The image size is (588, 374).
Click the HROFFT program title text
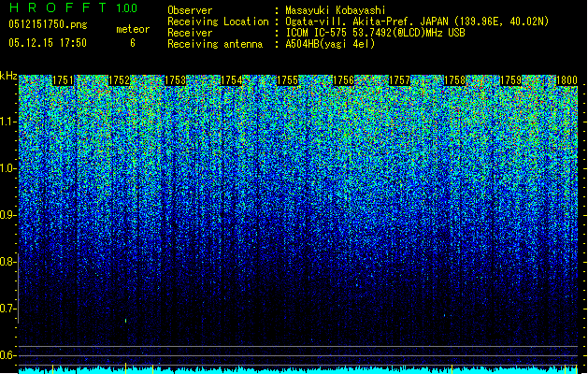click(x=58, y=7)
